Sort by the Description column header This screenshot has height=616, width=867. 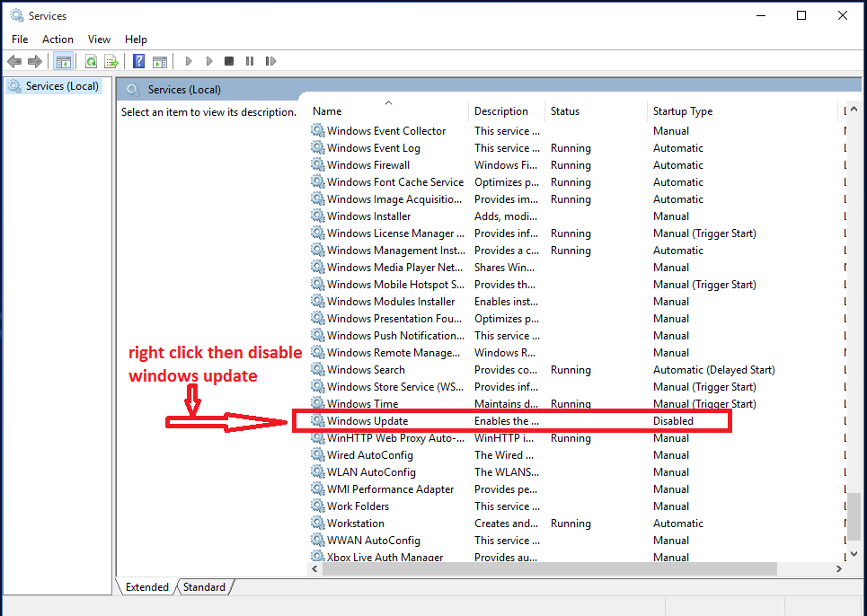coord(507,111)
